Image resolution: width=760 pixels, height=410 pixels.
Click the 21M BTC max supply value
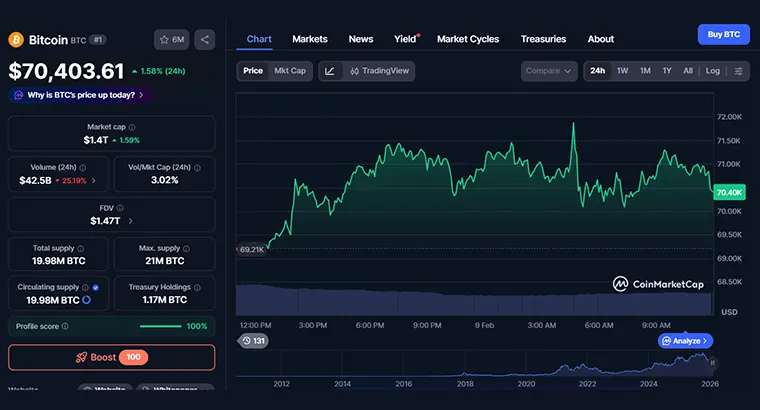tap(165, 261)
